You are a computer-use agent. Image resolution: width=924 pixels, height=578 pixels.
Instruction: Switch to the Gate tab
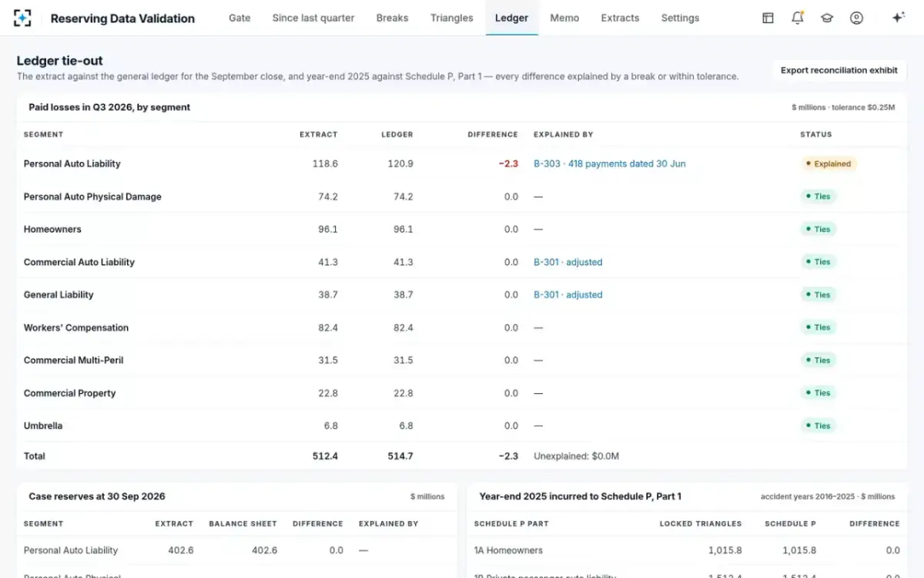coord(239,18)
